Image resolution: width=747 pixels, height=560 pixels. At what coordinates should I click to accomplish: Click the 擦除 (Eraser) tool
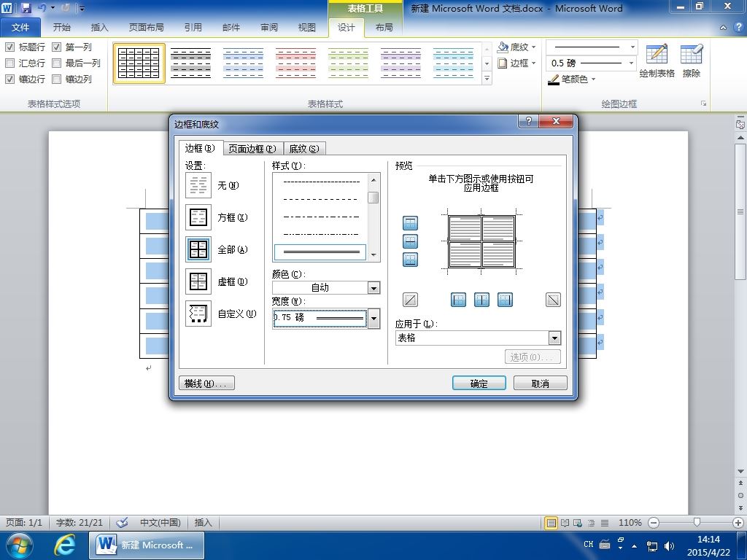pos(692,61)
